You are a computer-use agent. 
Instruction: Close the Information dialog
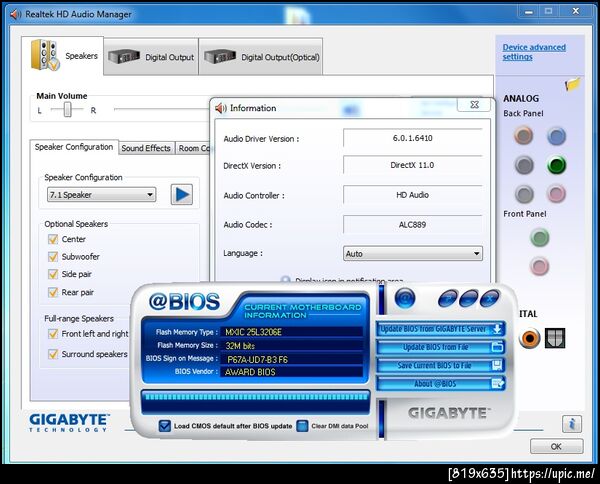point(474,105)
